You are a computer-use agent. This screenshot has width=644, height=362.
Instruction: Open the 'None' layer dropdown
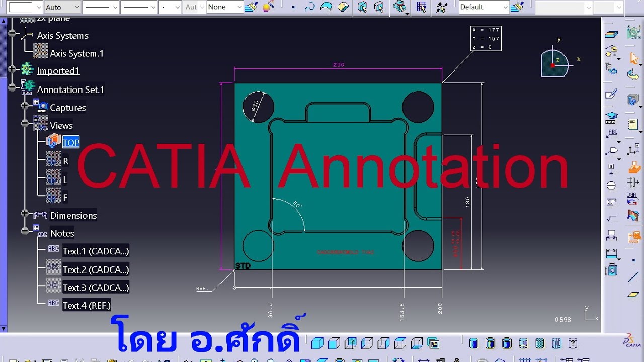click(225, 7)
